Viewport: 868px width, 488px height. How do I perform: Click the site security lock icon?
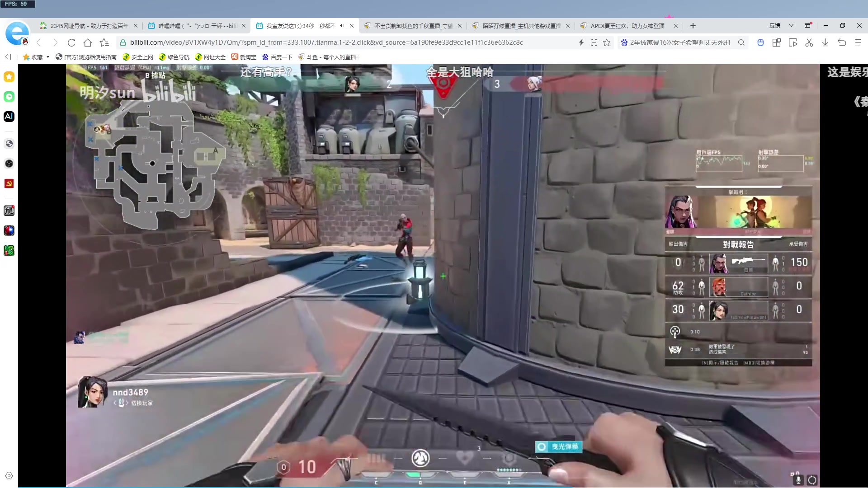point(123,42)
